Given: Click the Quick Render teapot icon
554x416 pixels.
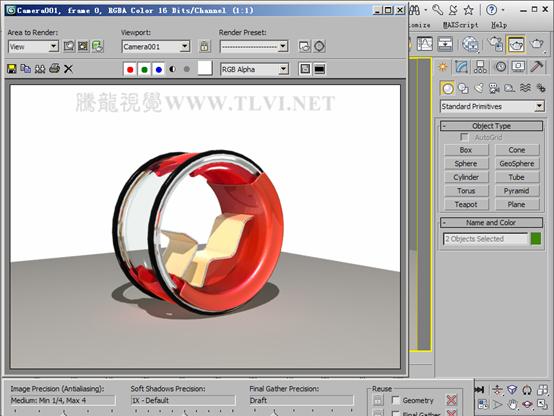Looking at the screenshot, I should pos(537,44).
